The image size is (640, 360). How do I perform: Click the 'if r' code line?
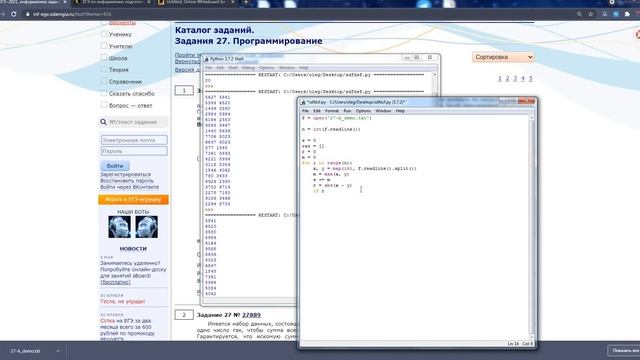pos(318,191)
